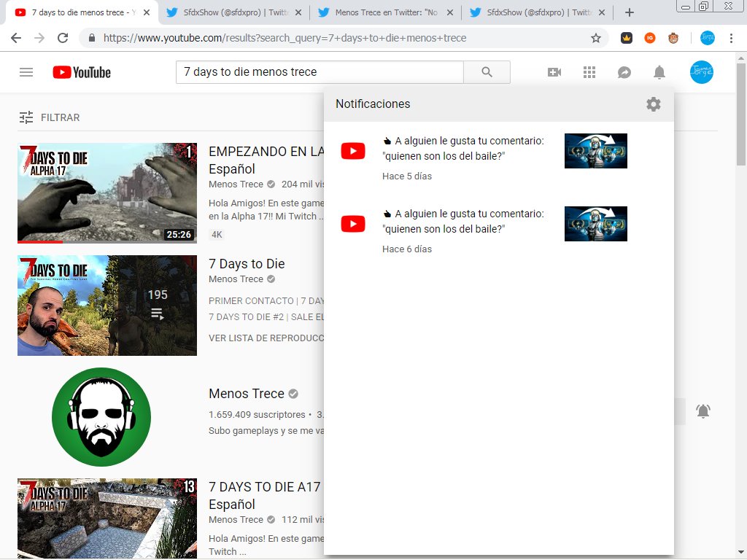Open the YouTube hamburger guide menu

26,72
